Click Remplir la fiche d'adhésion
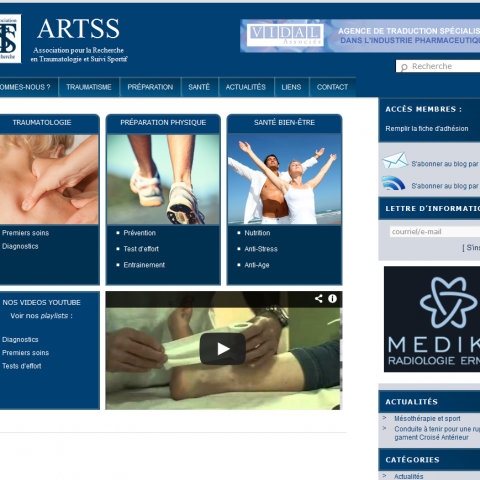Viewport: 480px width, 480px height. pos(427,129)
